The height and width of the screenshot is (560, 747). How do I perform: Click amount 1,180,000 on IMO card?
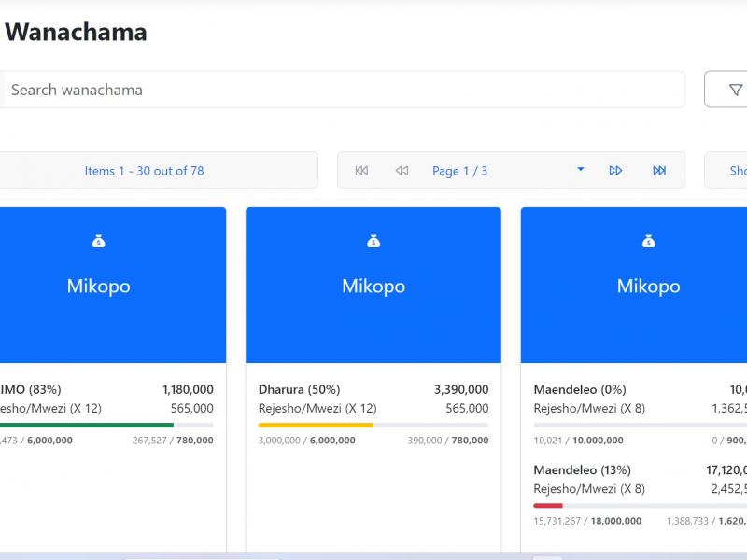point(188,389)
